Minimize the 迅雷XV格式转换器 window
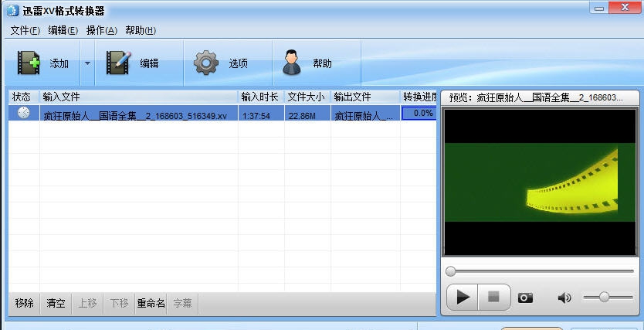 (x=599, y=8)
